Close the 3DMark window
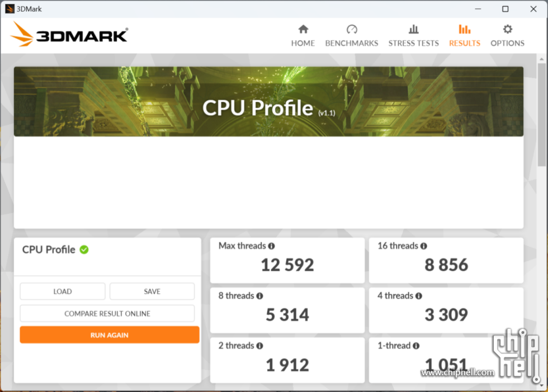Screen dimensions: 548x392 pyautogui.click(x=533, y=9)
